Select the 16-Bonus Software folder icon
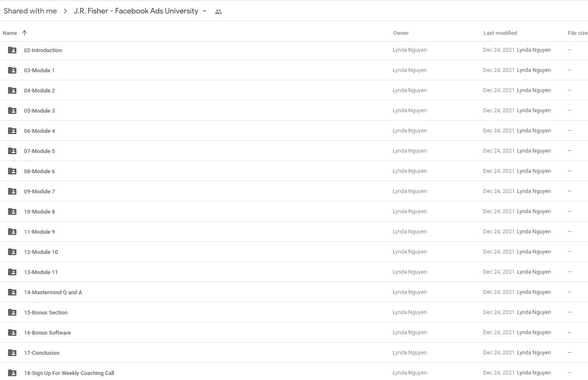 [x=12, y=332]
